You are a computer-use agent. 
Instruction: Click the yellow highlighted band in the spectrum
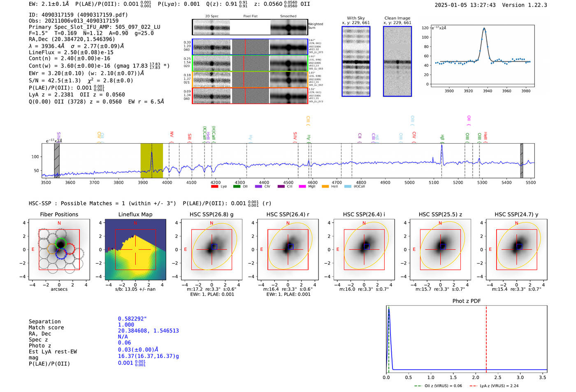[151, 161]
